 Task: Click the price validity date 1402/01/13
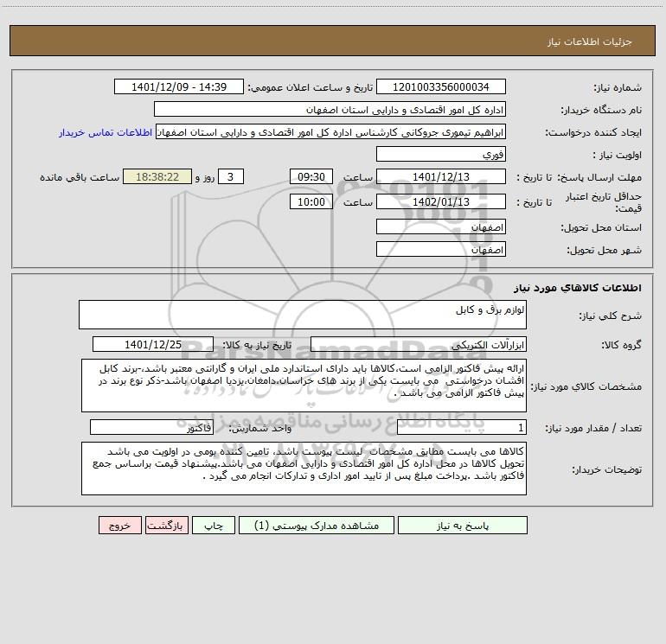pyautogui.click(x=441, y=201)
